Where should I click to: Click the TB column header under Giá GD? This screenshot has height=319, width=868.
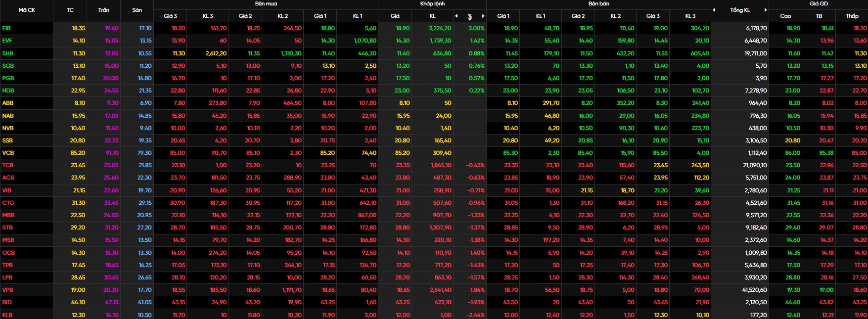pyautogui.click(x=819, y=16)
